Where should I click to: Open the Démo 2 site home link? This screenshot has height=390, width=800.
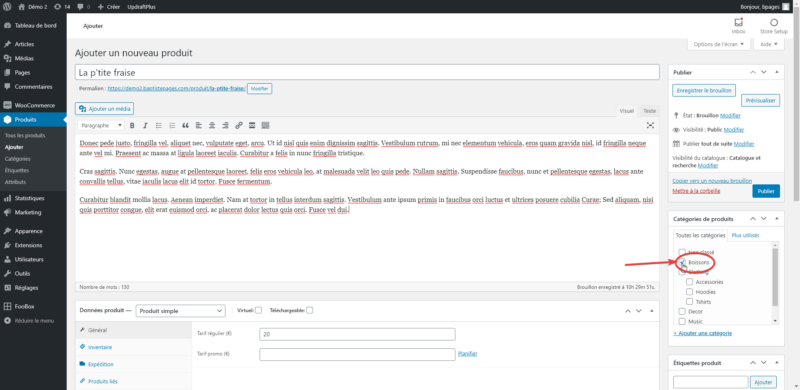[x=33, y=7]
